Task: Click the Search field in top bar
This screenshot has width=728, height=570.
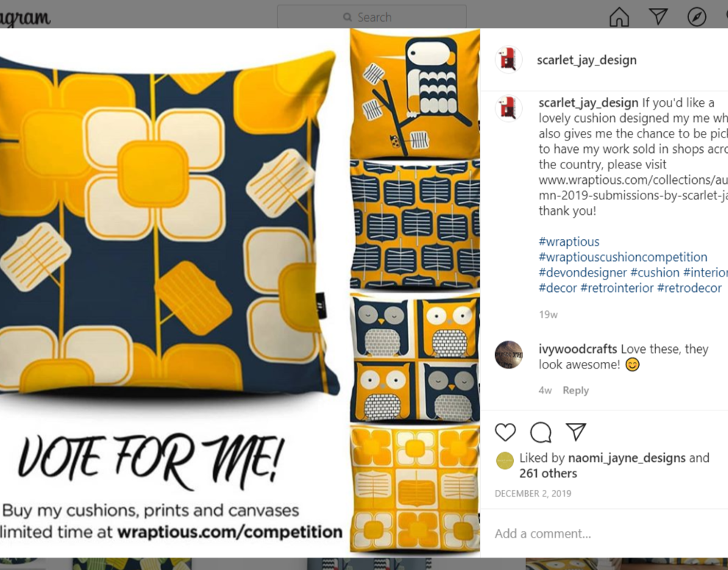Action: (372, 17)
